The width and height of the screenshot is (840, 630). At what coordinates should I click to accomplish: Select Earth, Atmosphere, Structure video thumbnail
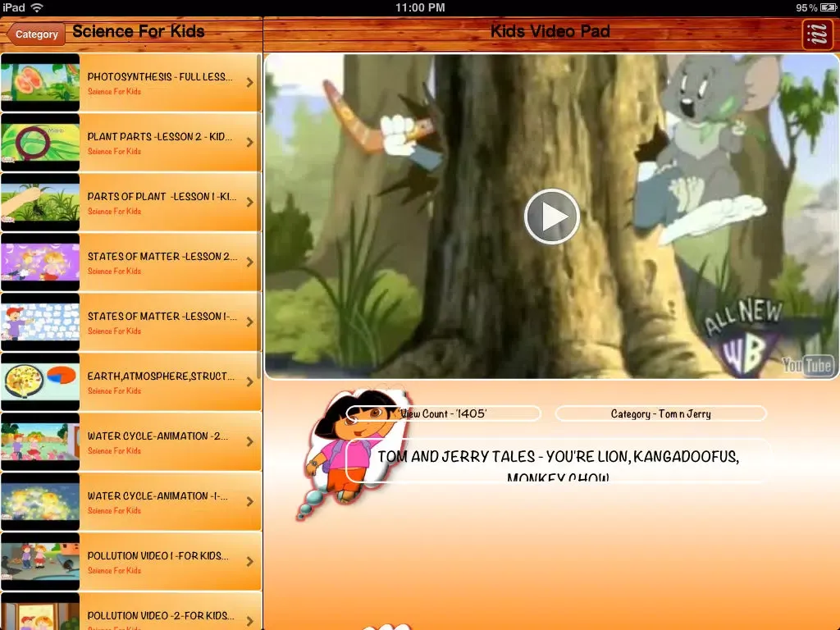point(40,382)
